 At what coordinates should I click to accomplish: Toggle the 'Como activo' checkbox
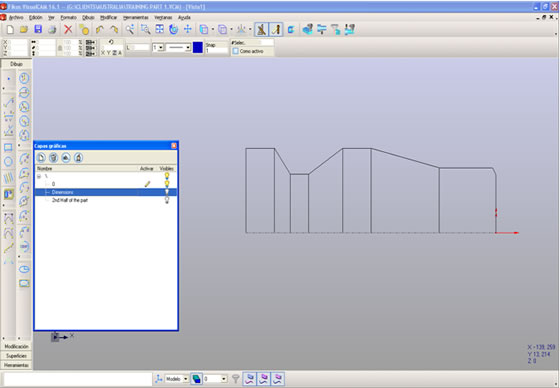(x=236, y=51)
